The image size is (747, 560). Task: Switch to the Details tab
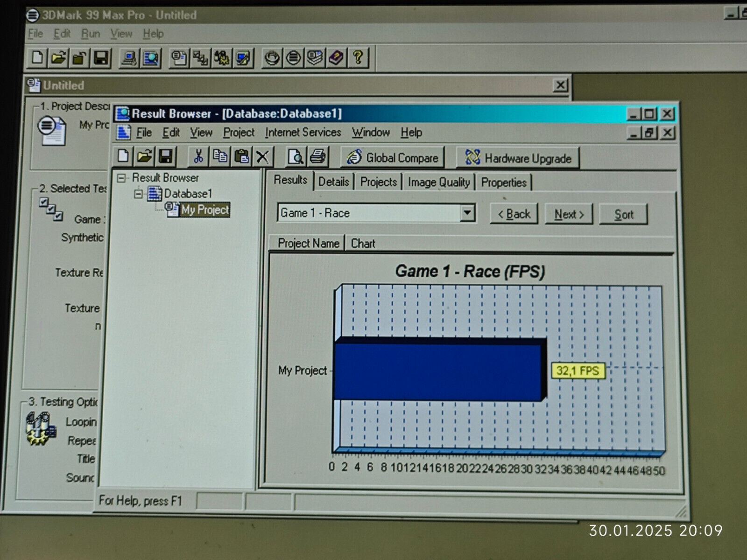point(333,182)
